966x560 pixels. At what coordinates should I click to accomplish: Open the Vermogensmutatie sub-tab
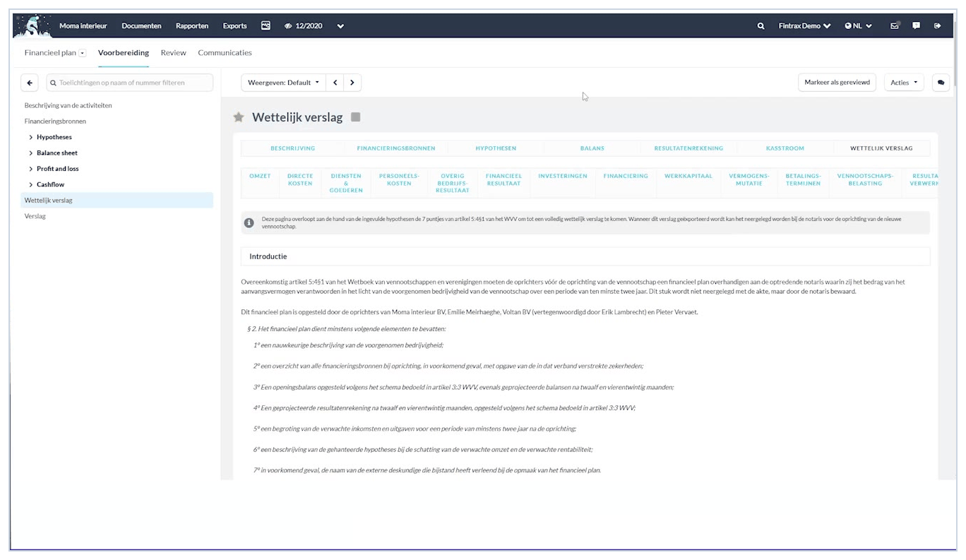pyautogui.click(x=749, y=179)
